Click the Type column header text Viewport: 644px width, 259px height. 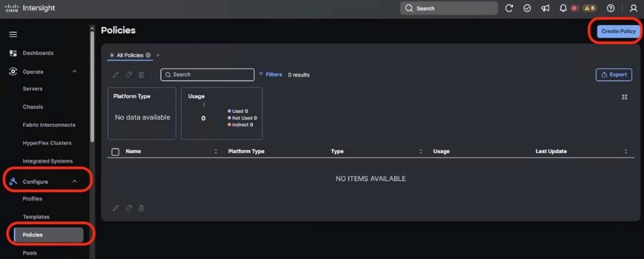(337, 152)
